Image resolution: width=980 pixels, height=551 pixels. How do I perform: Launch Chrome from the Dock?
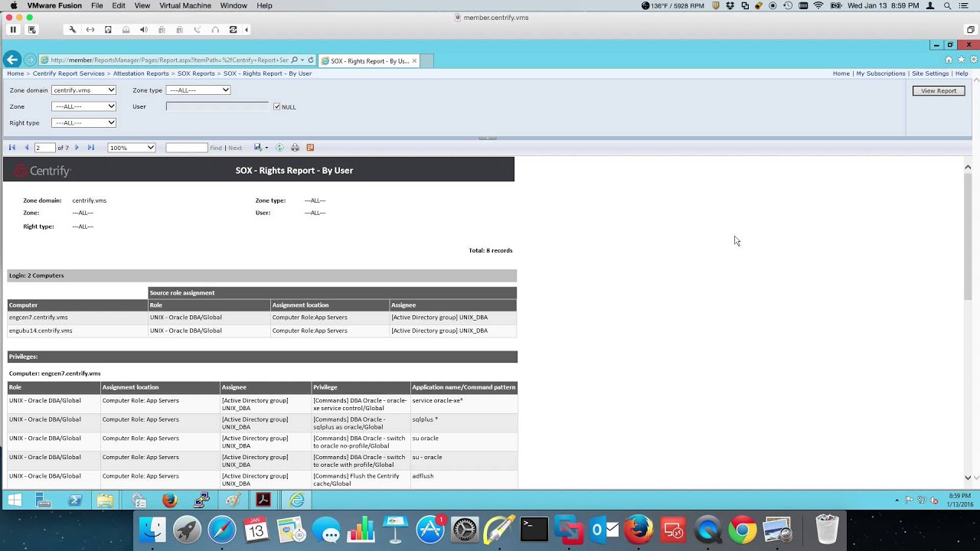click(x=742, y=530)
